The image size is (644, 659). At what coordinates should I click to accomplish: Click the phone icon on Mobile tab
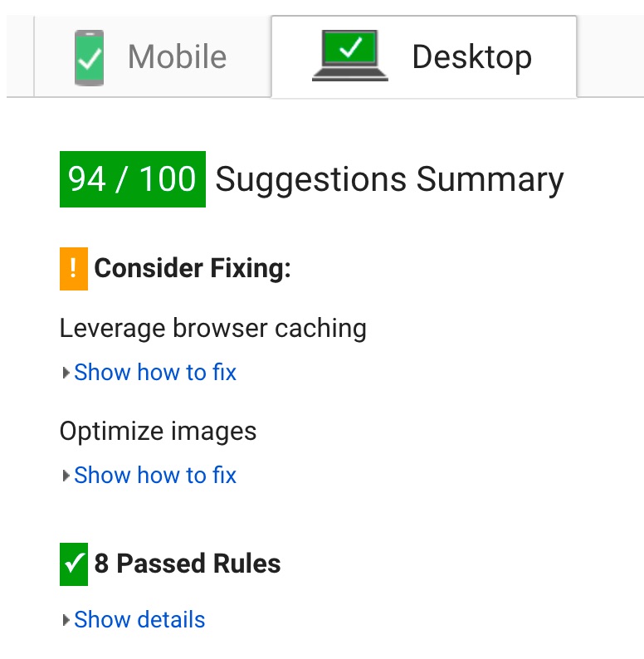coord(89,57)
